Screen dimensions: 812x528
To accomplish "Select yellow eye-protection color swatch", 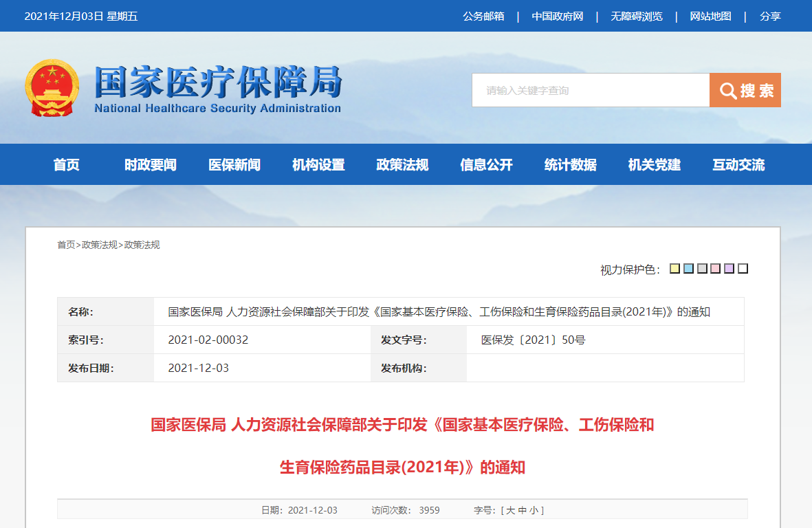I will 674,268.
